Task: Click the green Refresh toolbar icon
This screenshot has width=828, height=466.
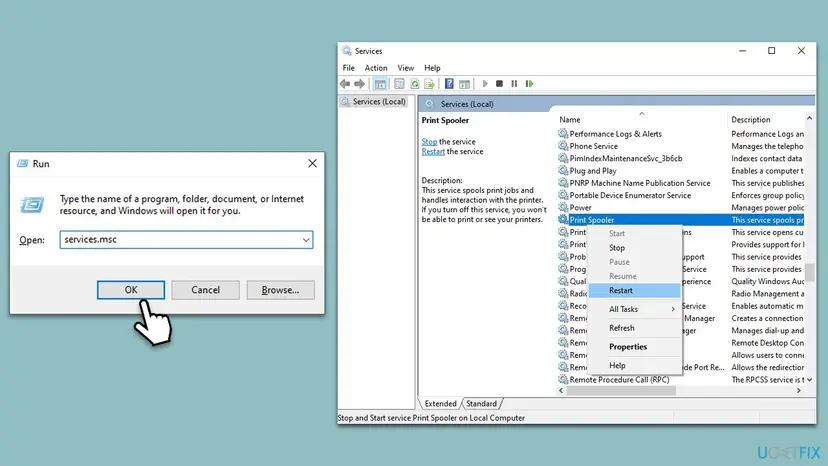Action: coord(415,83)
